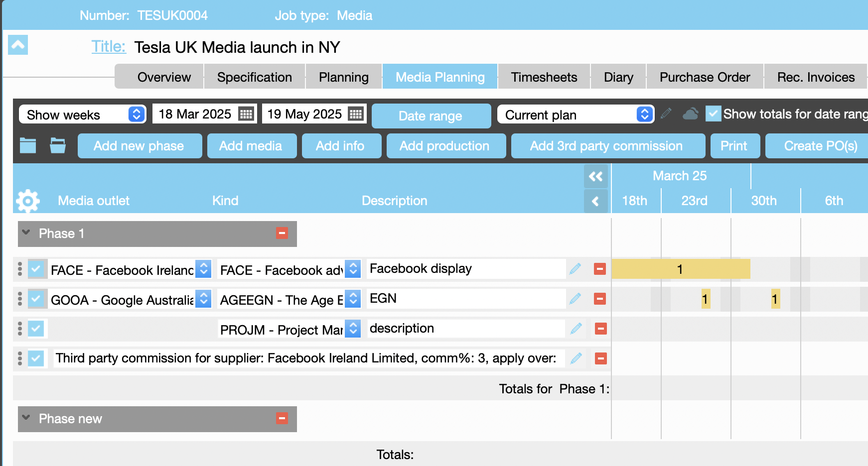The height and width of the screenshot is (466, 868).
Task: Collapse the Phase new section chevron
Action: pyautogui.click(x=26, y=418)
